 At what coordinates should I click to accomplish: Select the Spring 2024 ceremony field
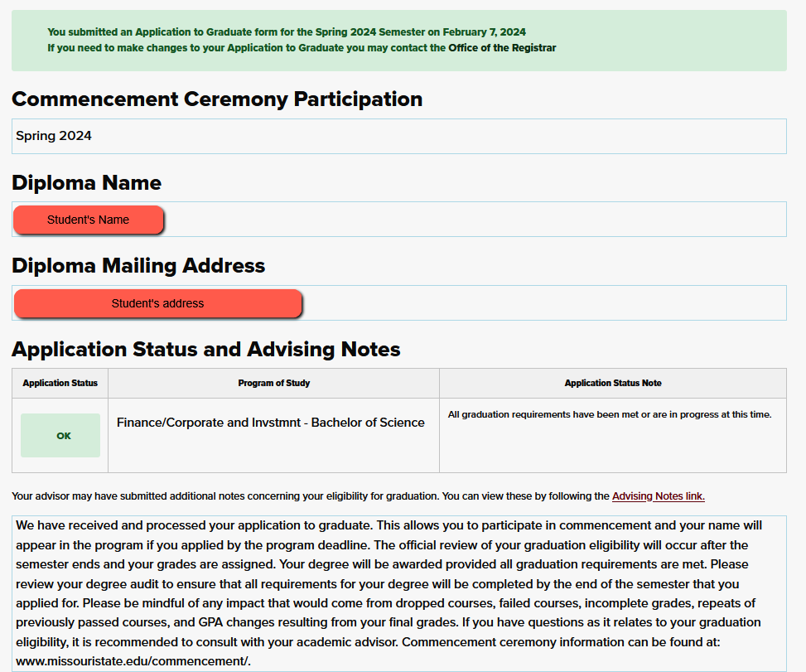[398, 136]
